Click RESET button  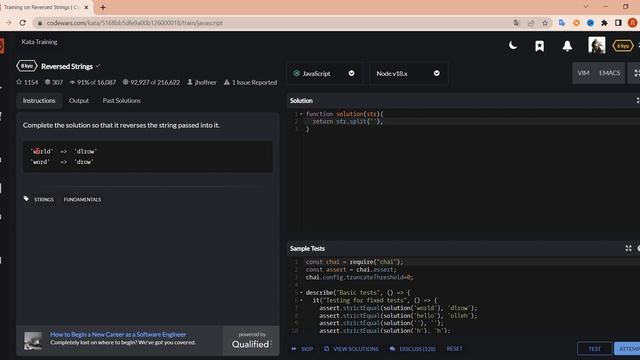[x=454, y=349]
